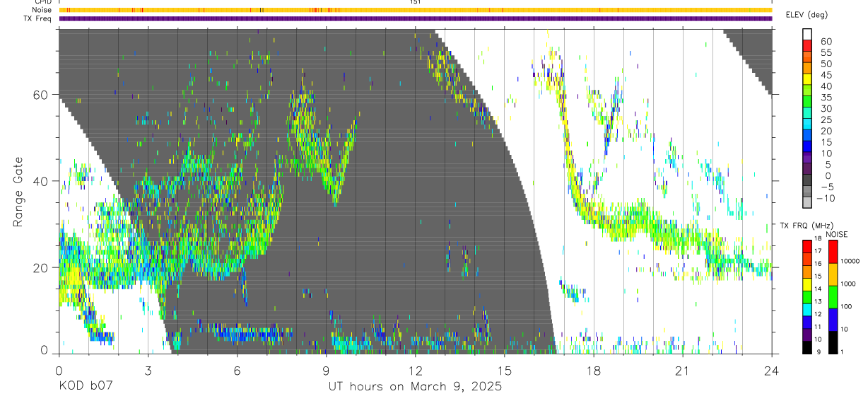Click the Range Gate tick label '60'
The width and height of the screenshot is (868, 401).
click(x=42, y=94)
